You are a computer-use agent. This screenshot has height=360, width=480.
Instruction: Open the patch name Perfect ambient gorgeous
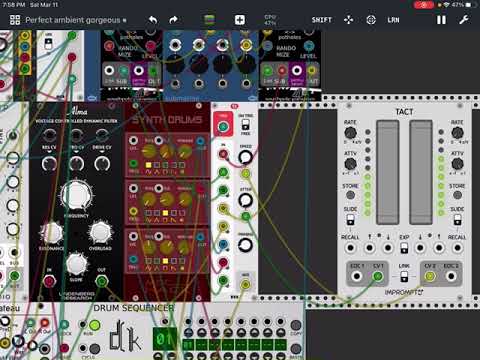[73, 20]
